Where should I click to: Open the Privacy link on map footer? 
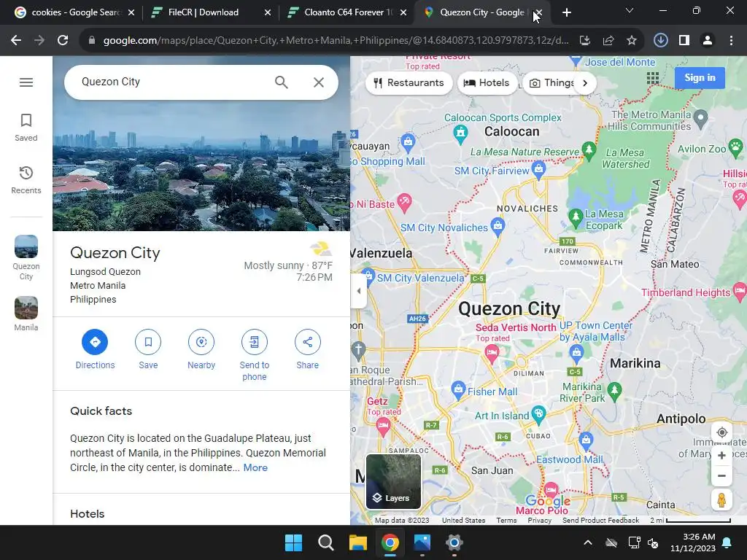tap(539, 521)
